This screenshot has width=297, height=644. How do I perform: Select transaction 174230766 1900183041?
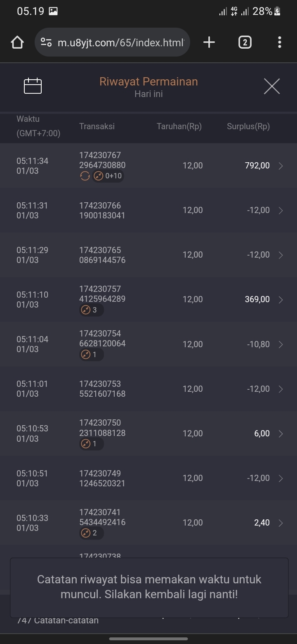tap(102, 211)
